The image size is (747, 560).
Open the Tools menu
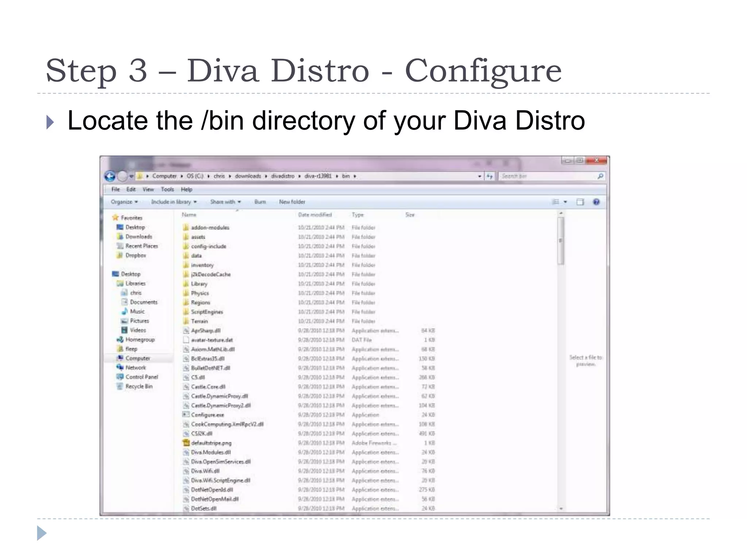point(167,189)
